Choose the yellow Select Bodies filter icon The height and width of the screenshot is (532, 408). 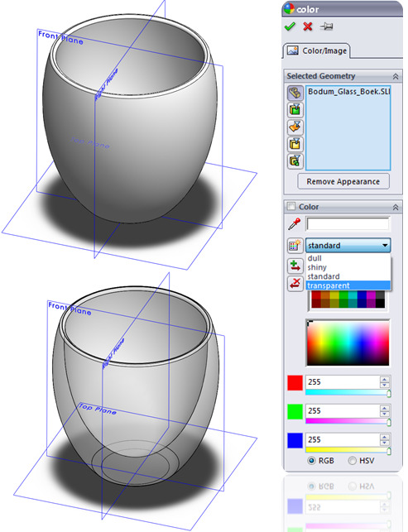click(x=295, y=144)
